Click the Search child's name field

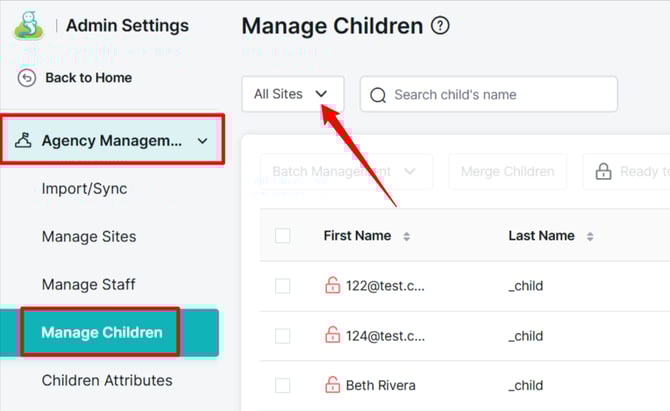(500, 95)
